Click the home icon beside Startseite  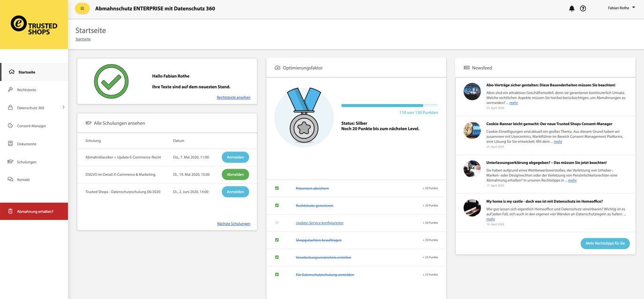pos(12,72)
